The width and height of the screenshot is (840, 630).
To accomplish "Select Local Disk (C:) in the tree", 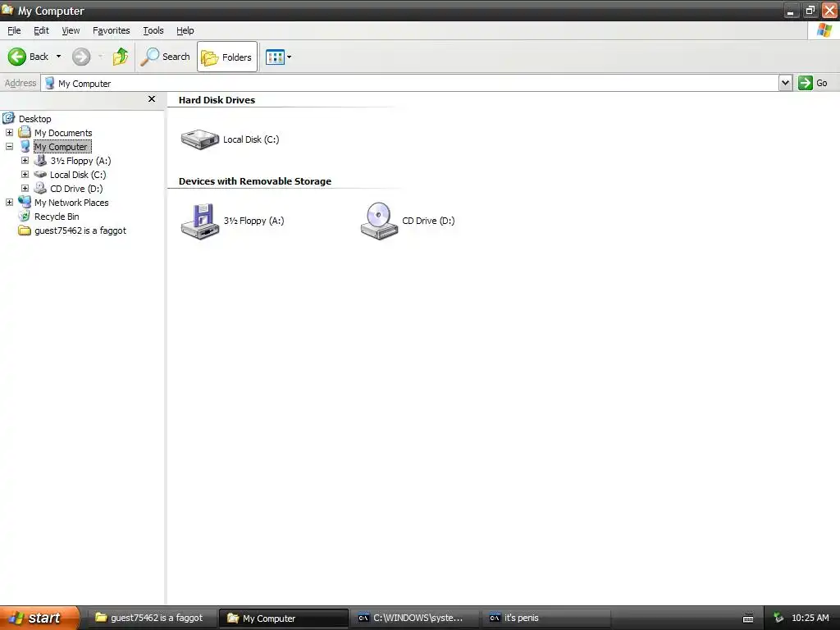I will 71,174.
